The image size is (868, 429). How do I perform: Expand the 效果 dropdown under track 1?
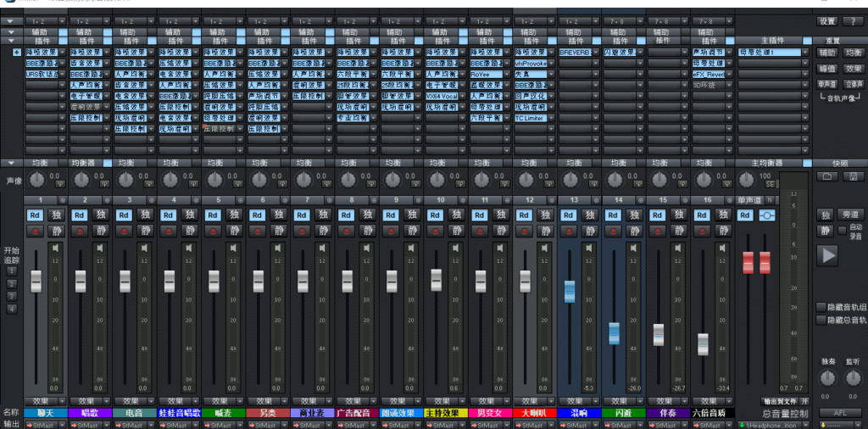[x=46, y=401]
